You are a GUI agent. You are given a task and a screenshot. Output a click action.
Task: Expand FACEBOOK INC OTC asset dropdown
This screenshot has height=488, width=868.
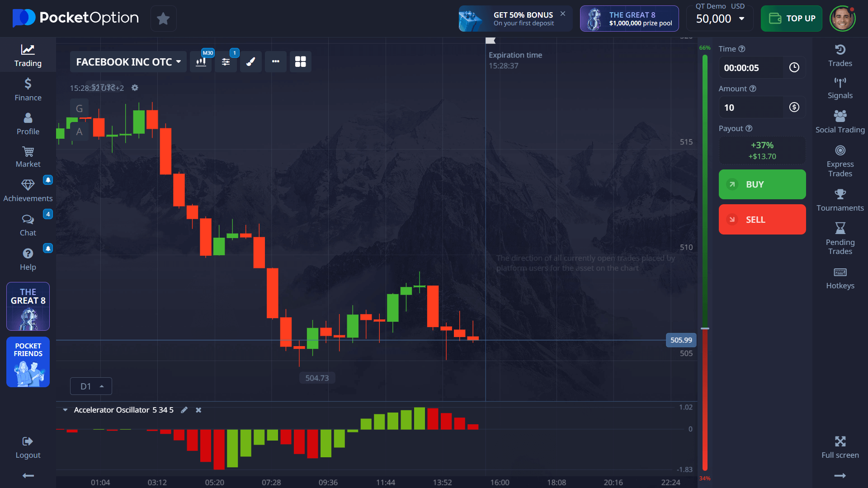pos(128,62)
